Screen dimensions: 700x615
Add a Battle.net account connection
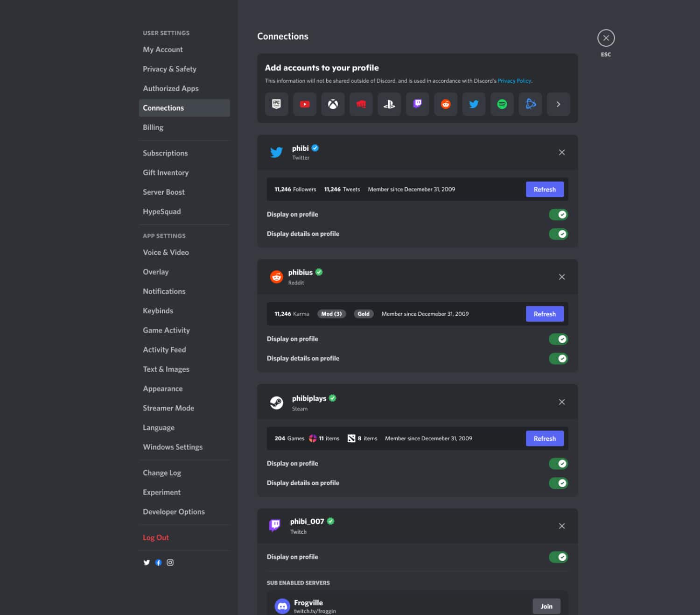point(530,104)
